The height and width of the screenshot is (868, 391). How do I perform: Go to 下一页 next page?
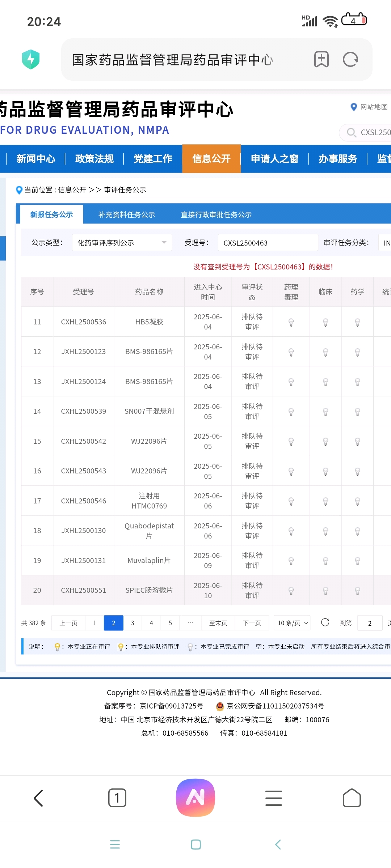point(252,623)
